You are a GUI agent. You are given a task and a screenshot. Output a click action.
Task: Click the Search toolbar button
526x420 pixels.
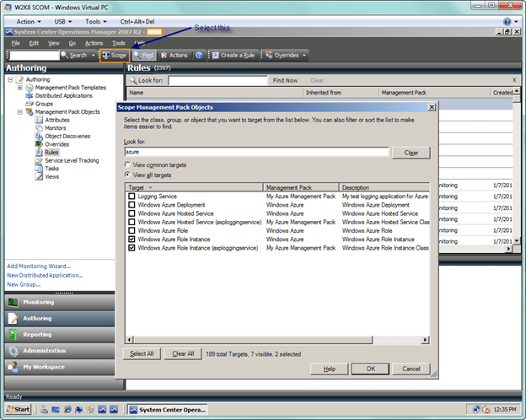[x=74, y=56]
